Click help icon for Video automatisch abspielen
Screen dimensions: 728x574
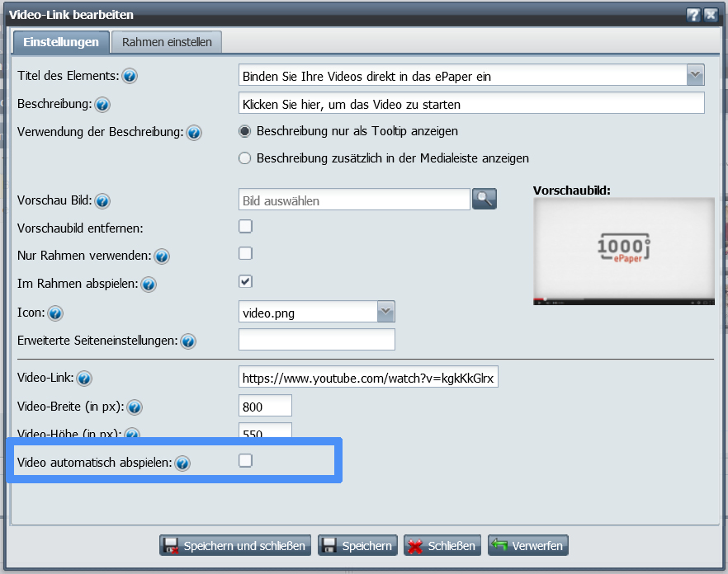[x=182, y=463]
